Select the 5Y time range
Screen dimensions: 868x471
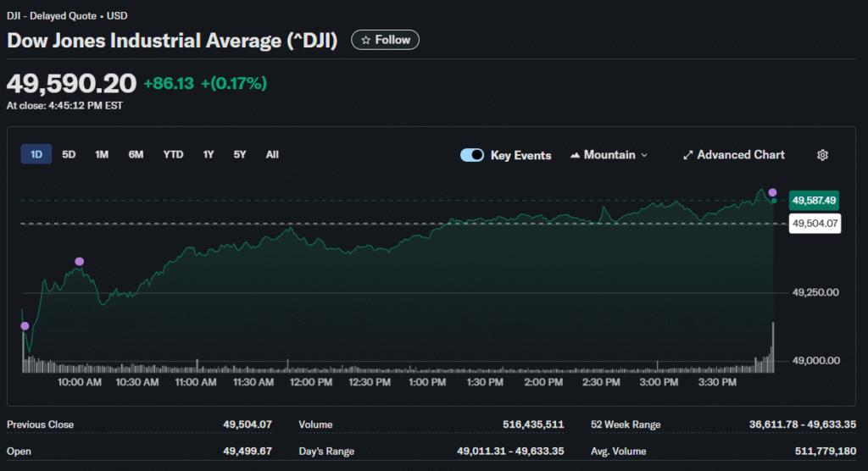coord(240,154)
